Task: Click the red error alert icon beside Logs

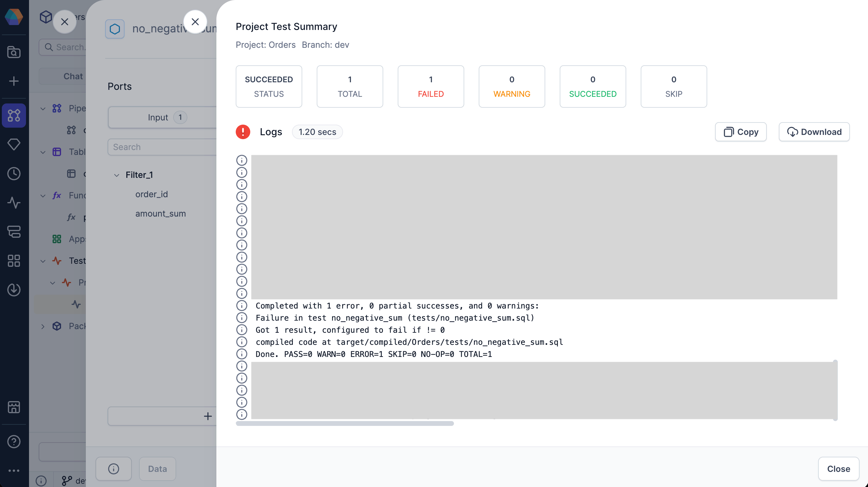Action: (x=243, y=132)
